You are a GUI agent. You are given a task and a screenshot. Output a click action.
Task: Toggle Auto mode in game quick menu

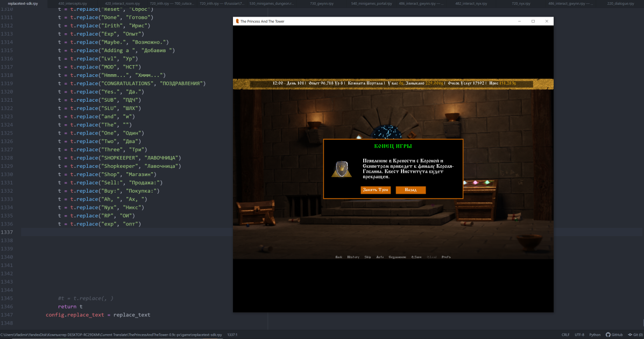pyautogui.click(x=380, y=257)
